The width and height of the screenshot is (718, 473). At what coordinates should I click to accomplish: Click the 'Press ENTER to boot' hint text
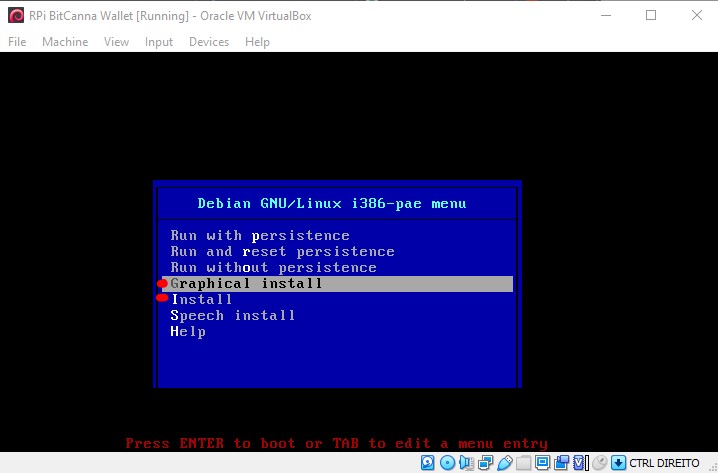pos(337,443)
